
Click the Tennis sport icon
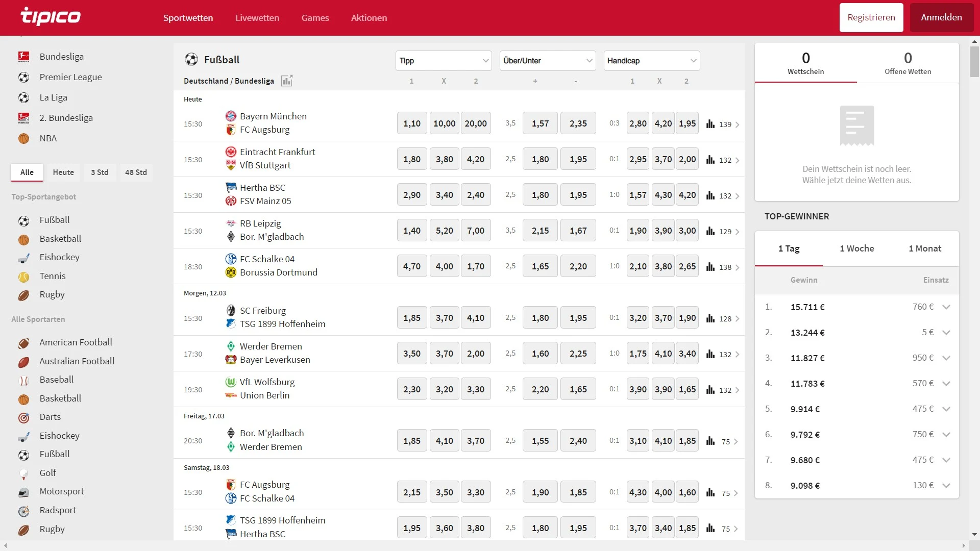click(23, 275)
